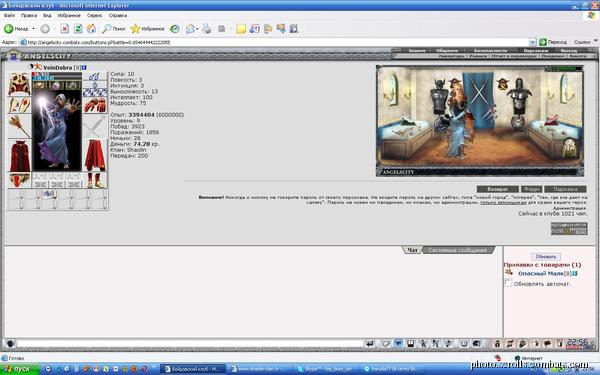This screenshot has height=375, width=600.
Task: Open the Сервис menu
Action: tap(95, 15)
